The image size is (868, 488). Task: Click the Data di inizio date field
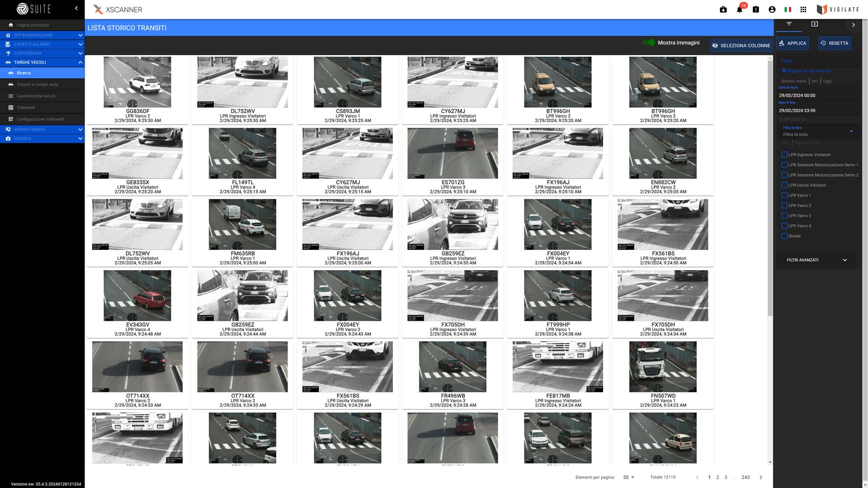coord(817,95)
